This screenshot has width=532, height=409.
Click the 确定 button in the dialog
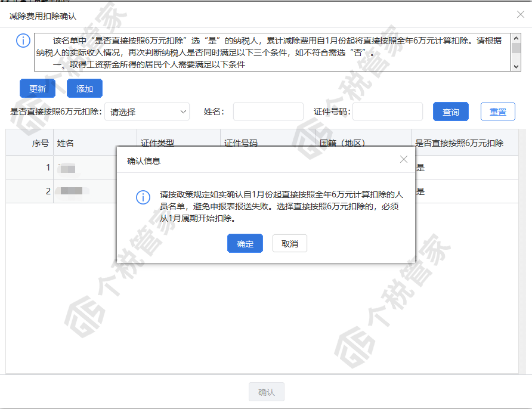[245, 243]
